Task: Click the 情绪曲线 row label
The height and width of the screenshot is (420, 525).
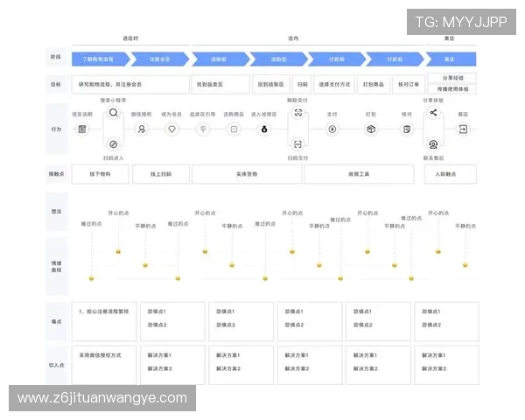Action: coord(56,267)
